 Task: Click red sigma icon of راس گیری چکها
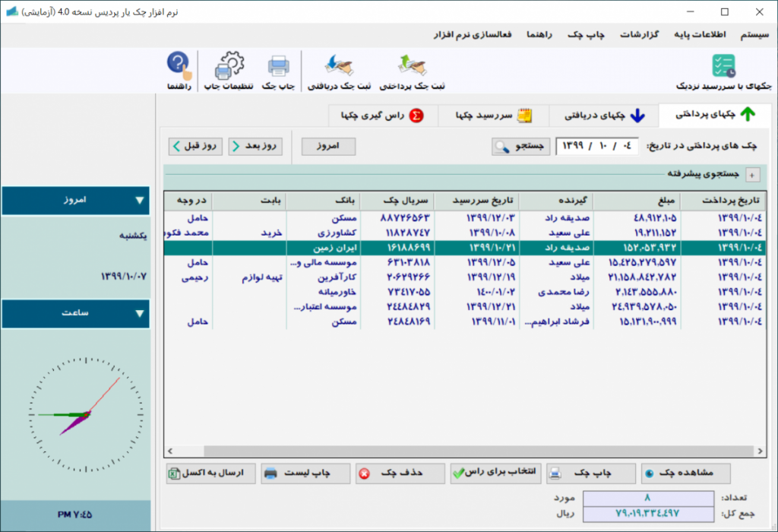416,116
